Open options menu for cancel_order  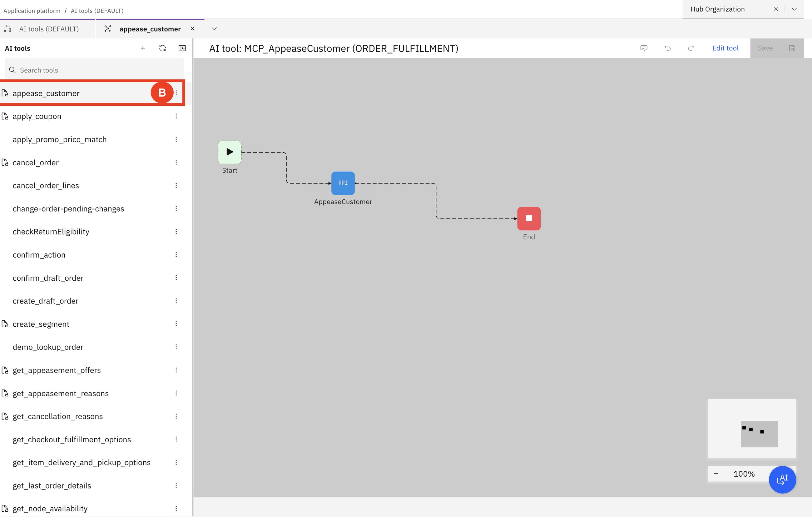tap(176, 162)
